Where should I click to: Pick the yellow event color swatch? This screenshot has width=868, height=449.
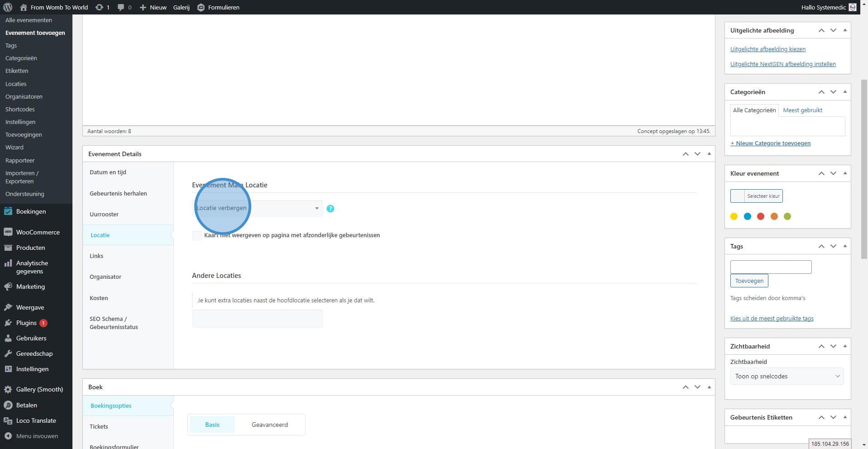(734, 216)
